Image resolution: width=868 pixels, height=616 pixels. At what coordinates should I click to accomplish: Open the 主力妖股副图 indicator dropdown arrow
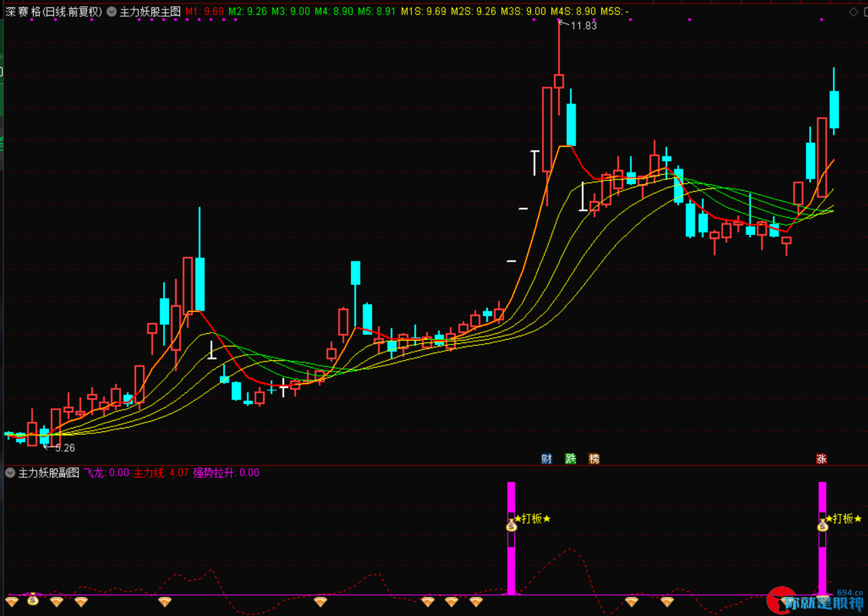click(10, 472)
